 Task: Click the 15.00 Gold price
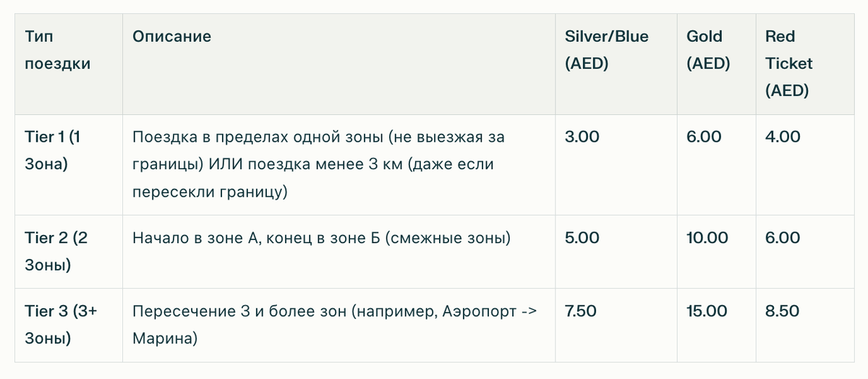click(707, 311)
